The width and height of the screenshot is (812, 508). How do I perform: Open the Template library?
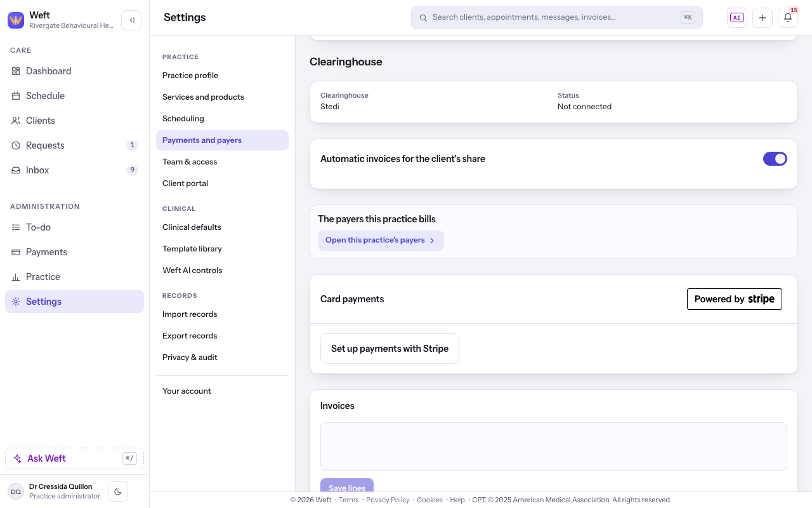pyautogui.click(x=222, y=249)
